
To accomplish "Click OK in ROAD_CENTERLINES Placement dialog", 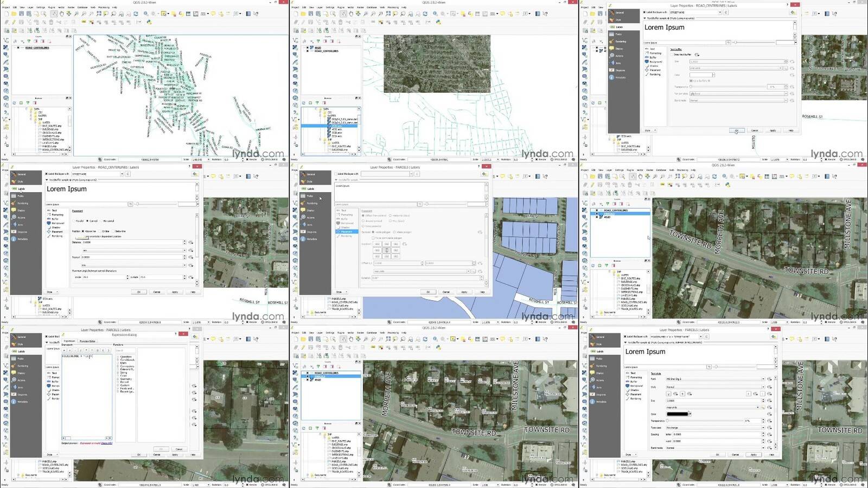I will click(139, 292).
